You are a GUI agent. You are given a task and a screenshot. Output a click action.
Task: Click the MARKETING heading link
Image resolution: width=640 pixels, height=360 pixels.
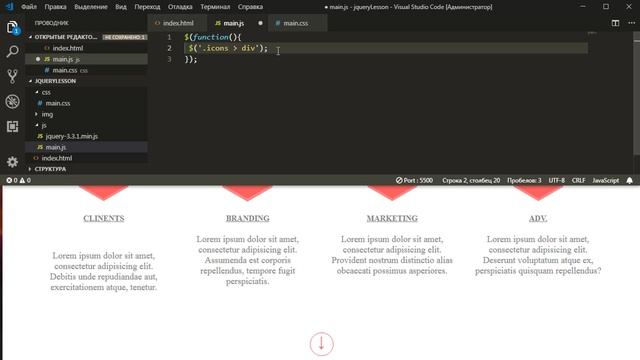[392, 218]
